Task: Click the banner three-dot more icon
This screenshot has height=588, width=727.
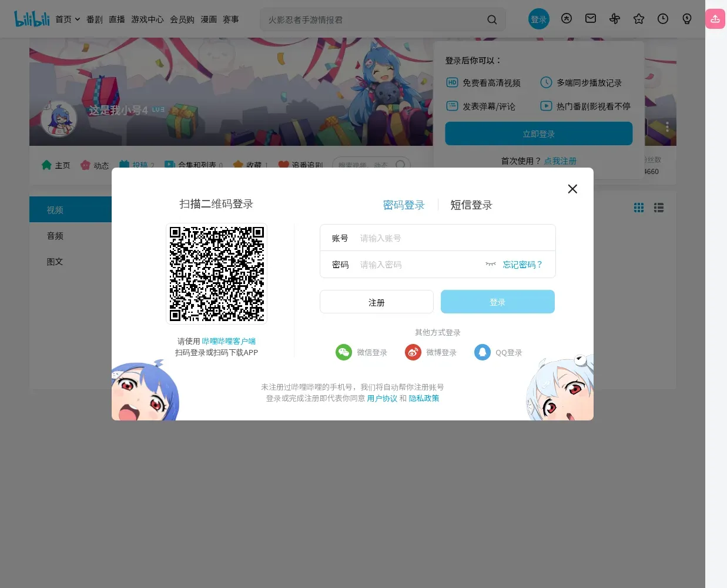Action: pos(667,126)
